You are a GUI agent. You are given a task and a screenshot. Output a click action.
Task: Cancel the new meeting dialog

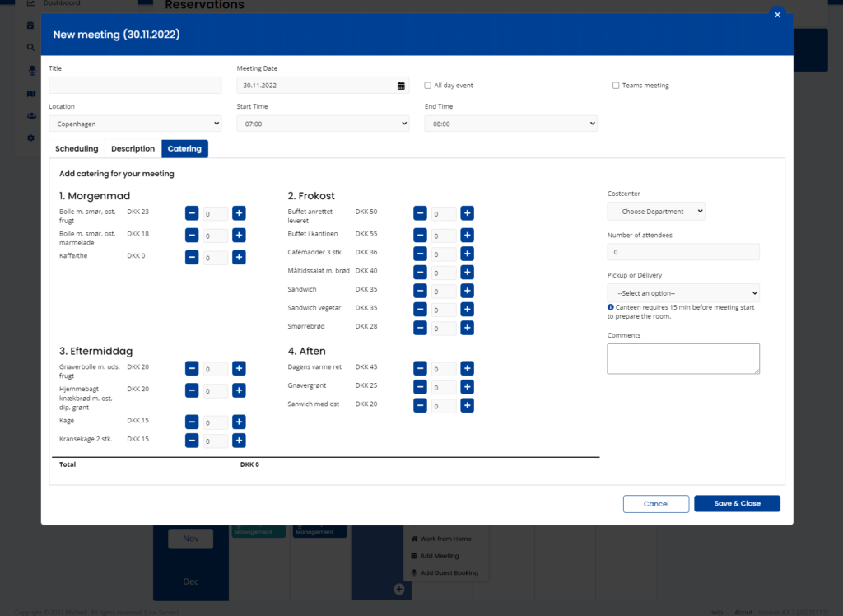click(656, 503)
